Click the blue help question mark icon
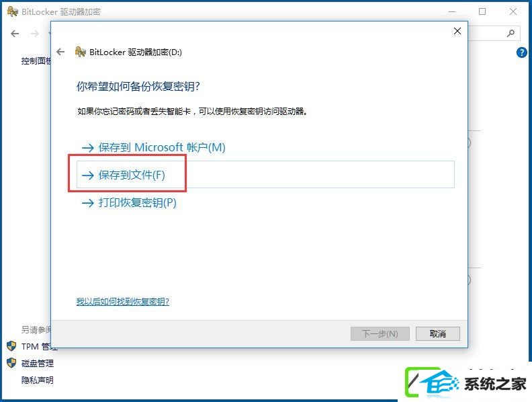The width and height of the screenshot is (532, 402). click(521, 52)
